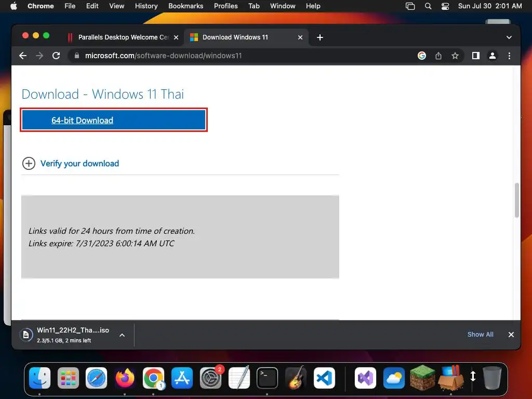Open Visual Studio Code from the Dock
The width and height of the screenshot is (532, 399).
pos(324,378)
